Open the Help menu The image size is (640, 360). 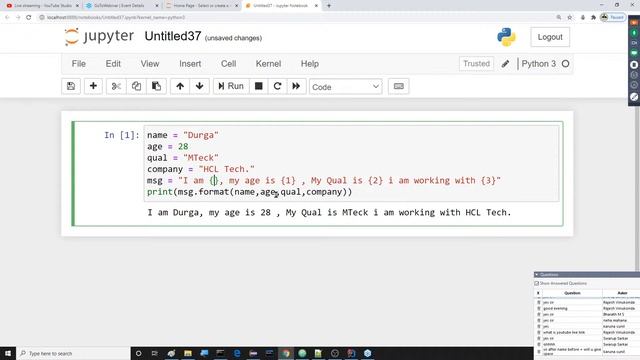tap(310, 64)
